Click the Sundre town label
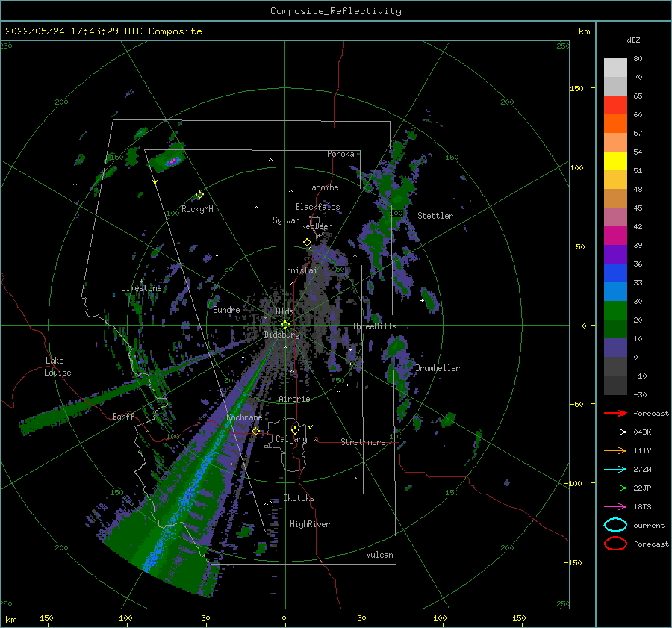 (226, 309)
